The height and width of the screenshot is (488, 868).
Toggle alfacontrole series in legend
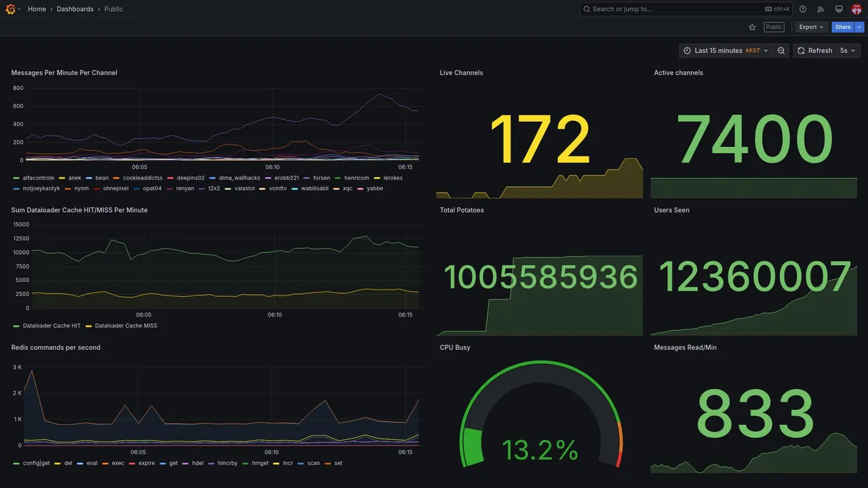click(39, 178)
